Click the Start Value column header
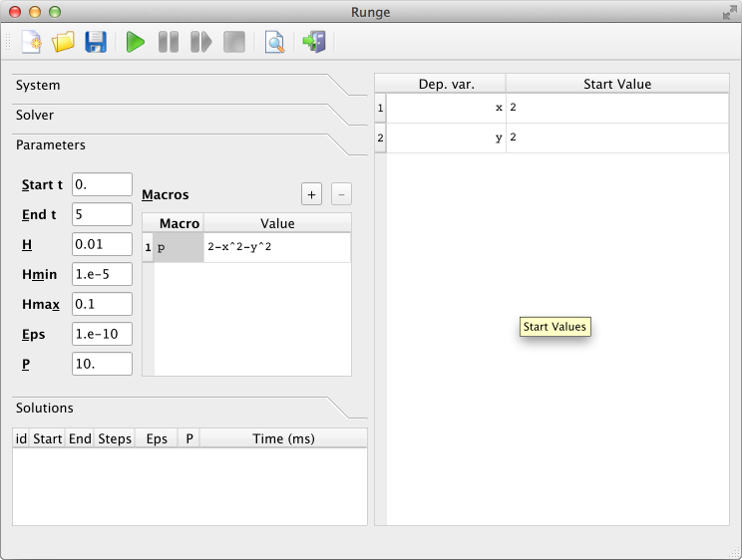 point(617,84)
